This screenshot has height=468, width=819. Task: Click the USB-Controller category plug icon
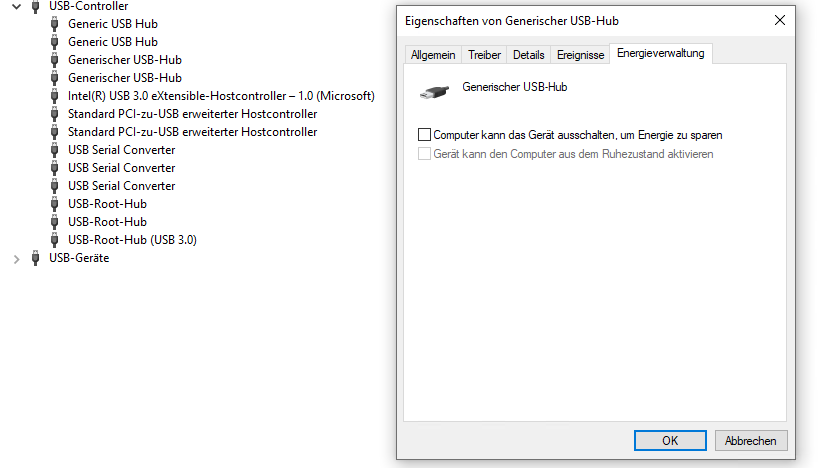coord(36,6)
